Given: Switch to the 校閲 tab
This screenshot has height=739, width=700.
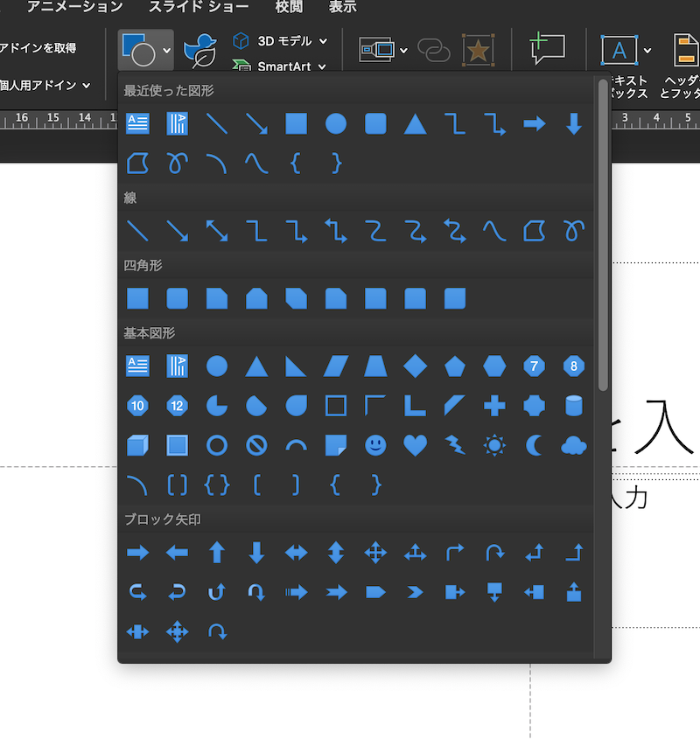Looking at the screenshot, I should (x=289, y=7).
